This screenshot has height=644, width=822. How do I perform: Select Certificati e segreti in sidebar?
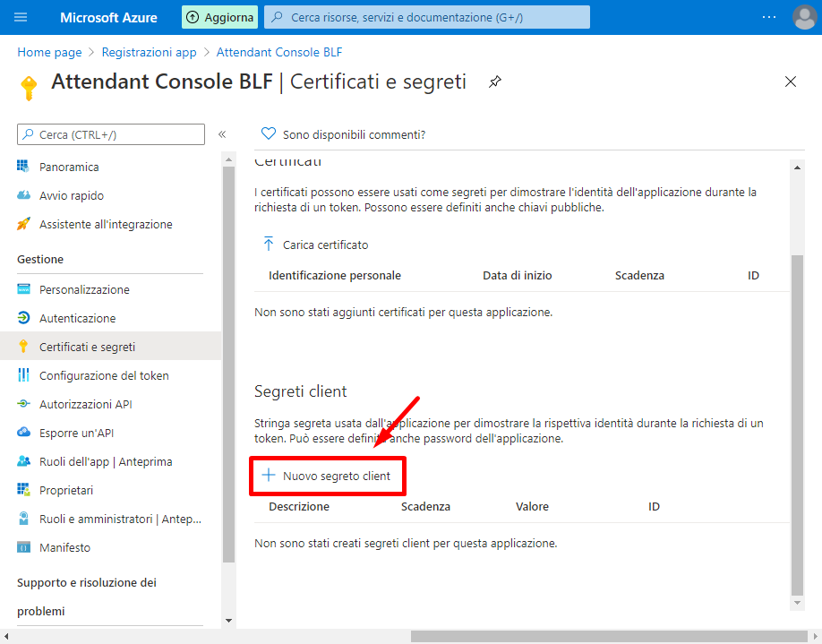87,347
